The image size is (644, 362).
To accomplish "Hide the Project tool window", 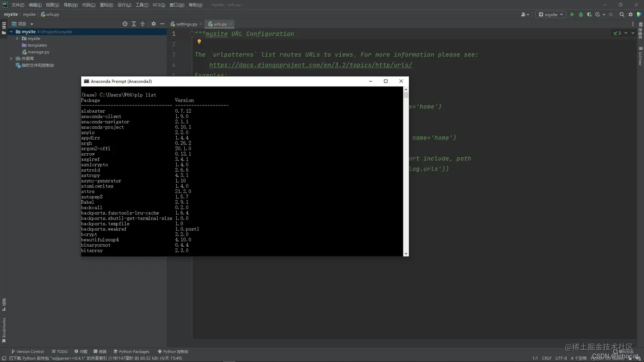I will [x=162, y=24].
